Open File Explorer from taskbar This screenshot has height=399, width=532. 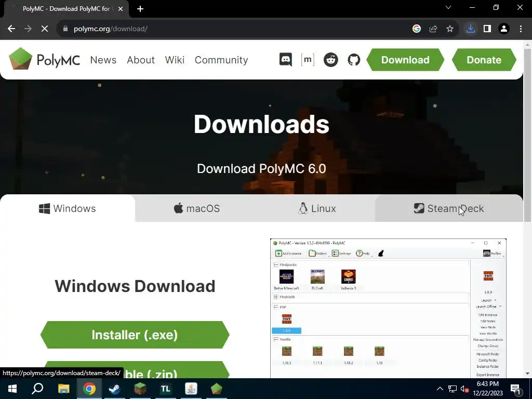pyautogui.click(x=63, y=389)
